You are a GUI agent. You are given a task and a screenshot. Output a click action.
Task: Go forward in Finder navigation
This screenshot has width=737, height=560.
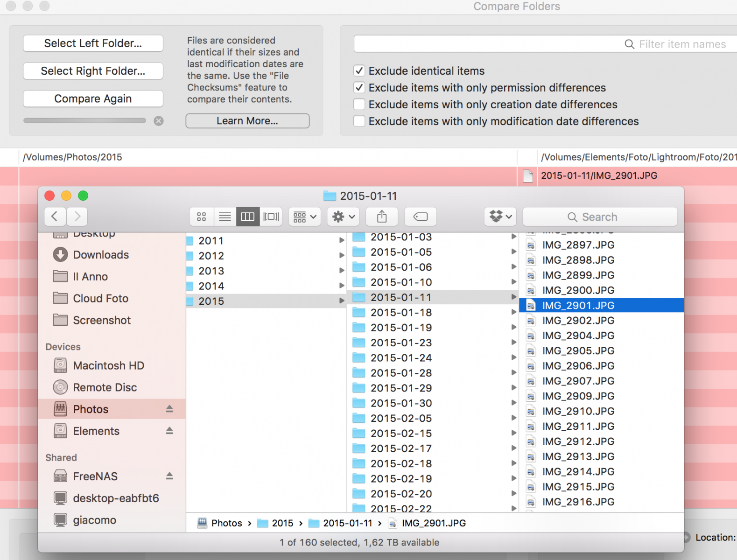tap(77, 217)
